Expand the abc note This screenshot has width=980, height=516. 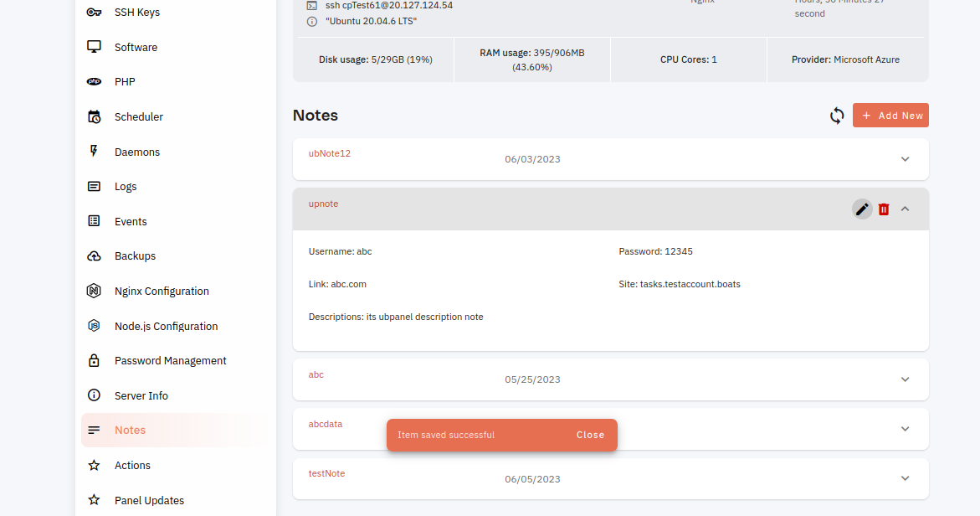(905, 379)
